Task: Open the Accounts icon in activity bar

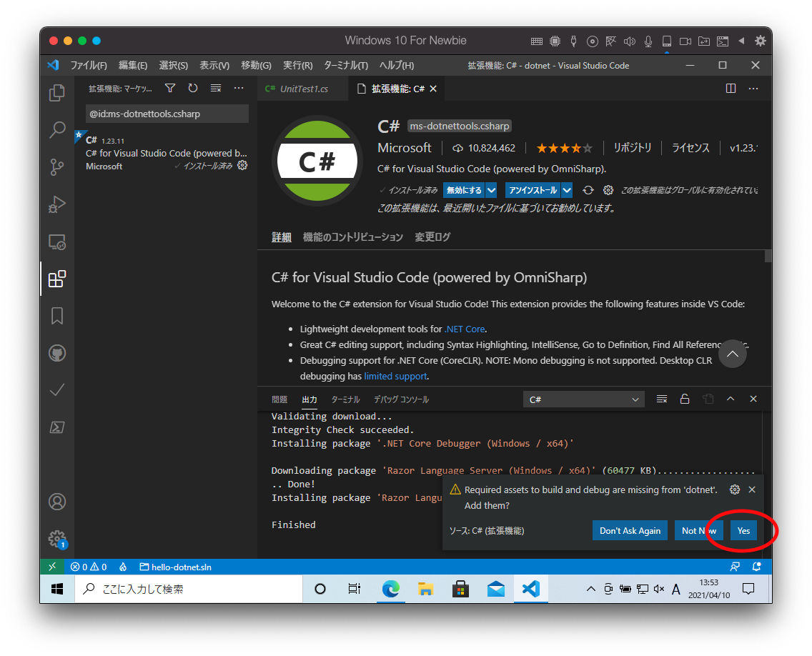Action: tap(57, 502)
